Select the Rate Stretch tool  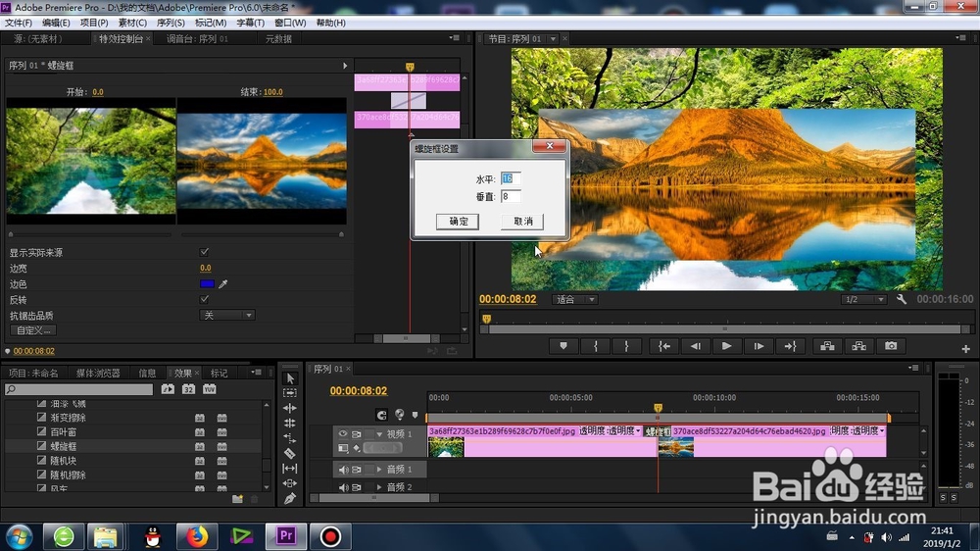290,438
